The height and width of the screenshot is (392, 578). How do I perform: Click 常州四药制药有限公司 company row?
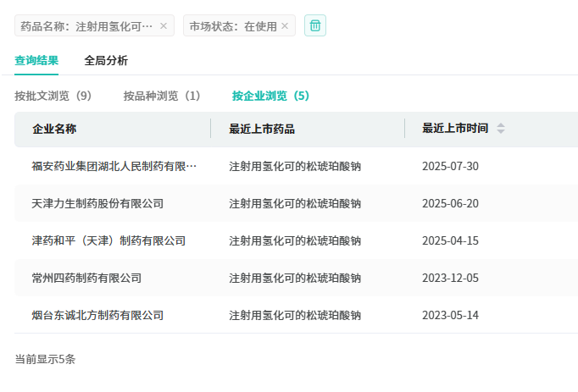[x=86, y=278]
